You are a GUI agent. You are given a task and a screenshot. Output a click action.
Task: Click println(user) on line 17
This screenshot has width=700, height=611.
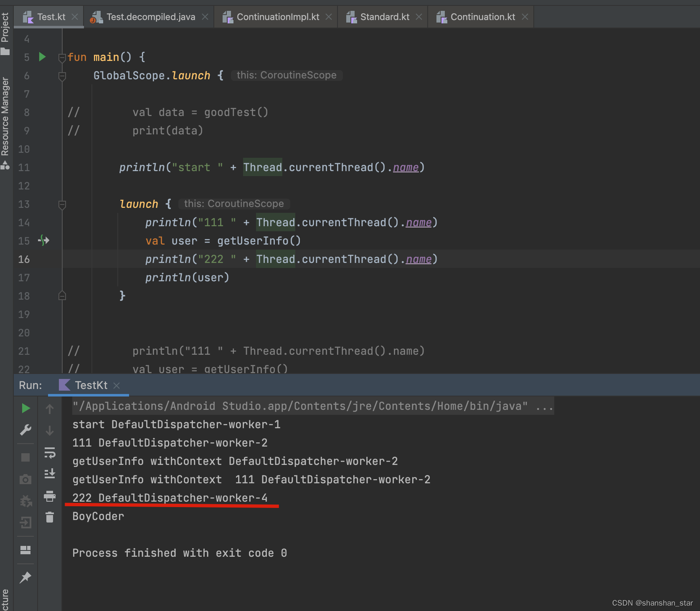click(187, 278)
